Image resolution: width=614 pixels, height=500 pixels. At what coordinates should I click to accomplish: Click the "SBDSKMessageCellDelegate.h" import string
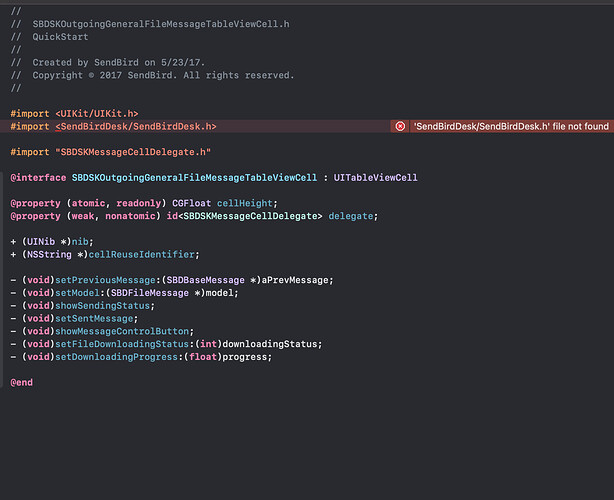point(133,152)
